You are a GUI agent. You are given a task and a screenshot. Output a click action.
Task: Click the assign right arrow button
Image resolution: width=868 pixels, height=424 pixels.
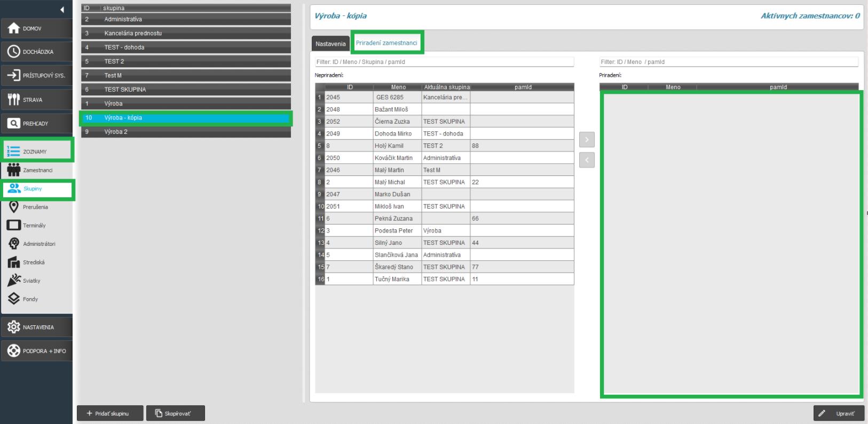[x=587, y=140]
